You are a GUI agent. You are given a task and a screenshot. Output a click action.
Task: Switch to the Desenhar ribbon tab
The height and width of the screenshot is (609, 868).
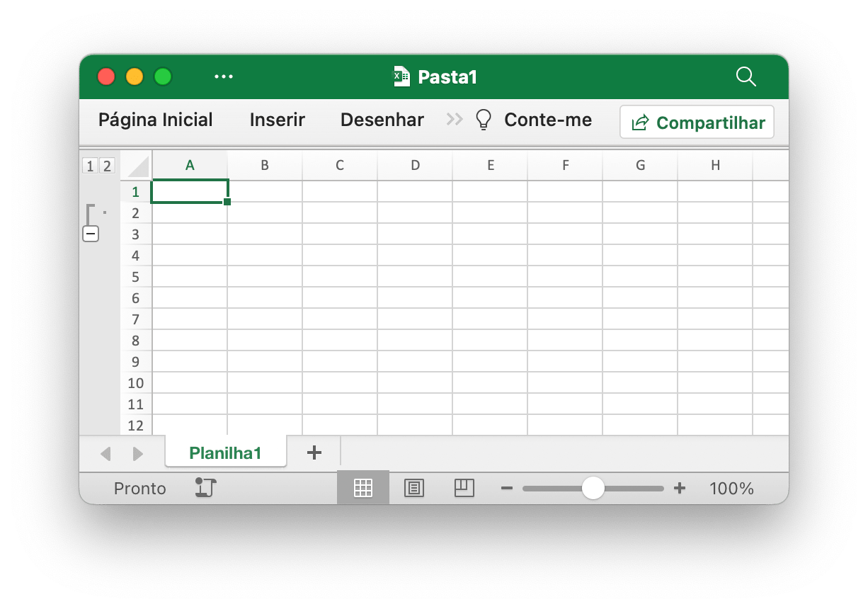382,120
